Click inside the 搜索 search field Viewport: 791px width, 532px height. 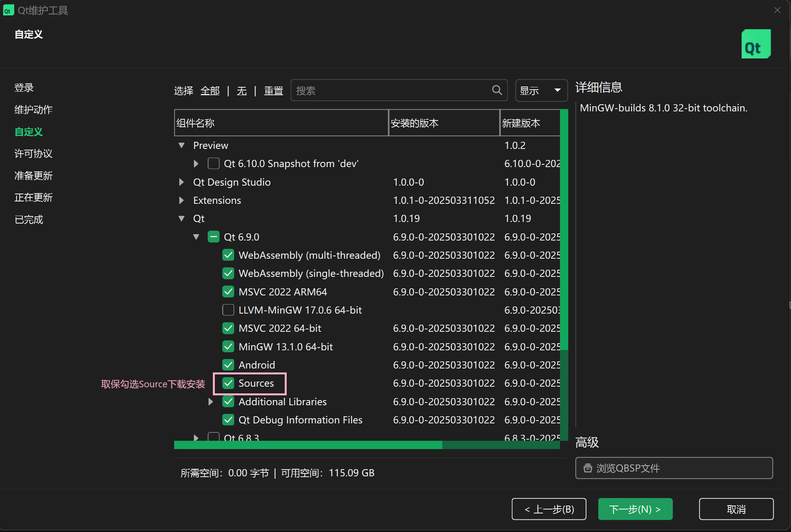point(391,90)
